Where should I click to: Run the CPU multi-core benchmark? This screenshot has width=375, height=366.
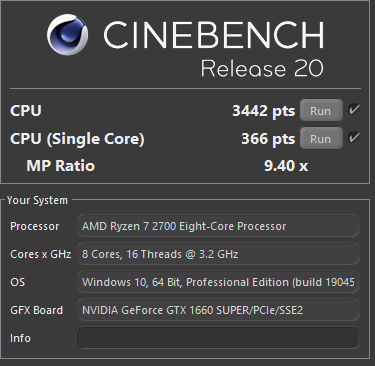click(321, 110)
